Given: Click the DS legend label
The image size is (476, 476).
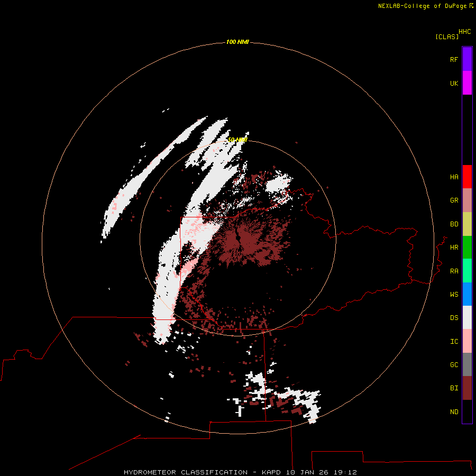Looking at the screenshot, I should click(x=454, y=318).
